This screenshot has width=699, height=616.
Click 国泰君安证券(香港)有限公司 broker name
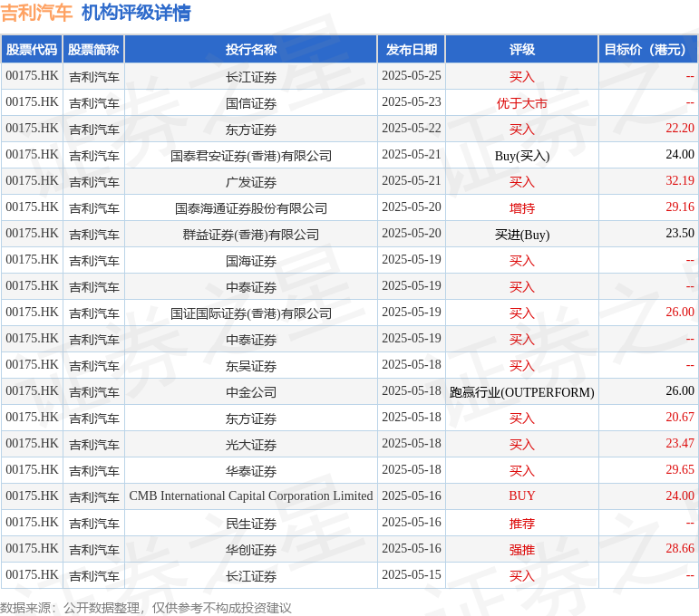pos(251,156)
